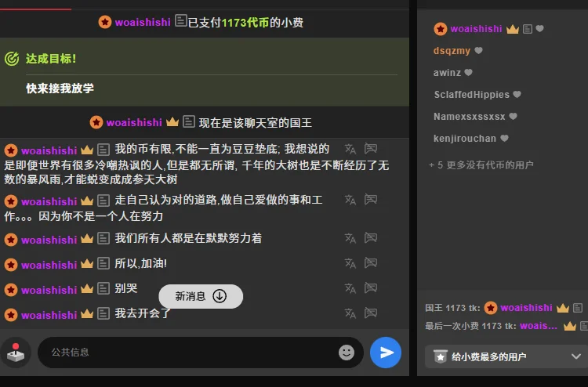Report the "我去开会了" message
Image resolution: width=588 pixels, height=387 pixels.
(371, 313)
